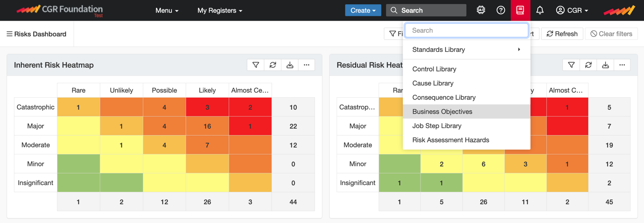Click the Clear filters button
644x223 pixels.
tap(611, 34)
